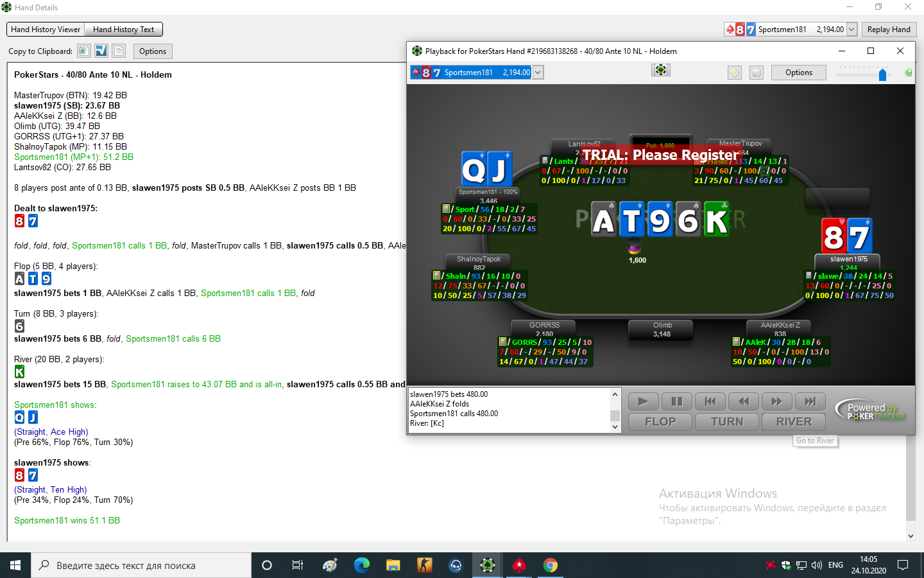Click the note icon beside replayer Options
This screenshot has width=924, height=578.
coord(757,73)
